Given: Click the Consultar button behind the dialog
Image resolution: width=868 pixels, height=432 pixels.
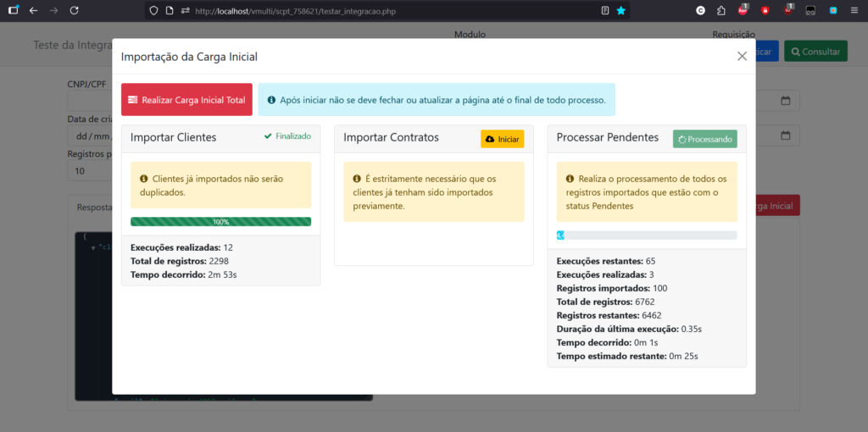Looking at the screenshot, I should click(815, 52).
